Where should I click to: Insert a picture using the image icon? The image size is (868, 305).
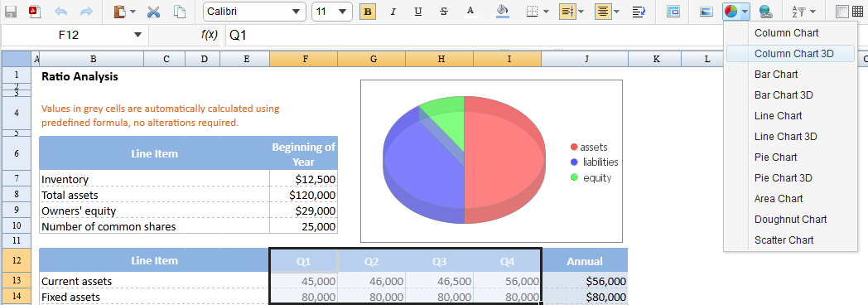[x=706, y=11]
